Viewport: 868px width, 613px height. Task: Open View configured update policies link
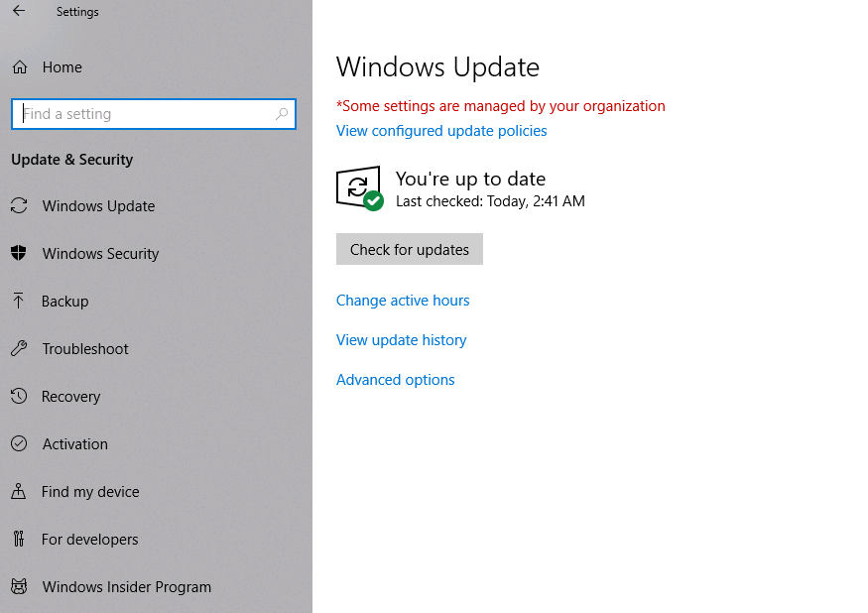coord(440,130)
